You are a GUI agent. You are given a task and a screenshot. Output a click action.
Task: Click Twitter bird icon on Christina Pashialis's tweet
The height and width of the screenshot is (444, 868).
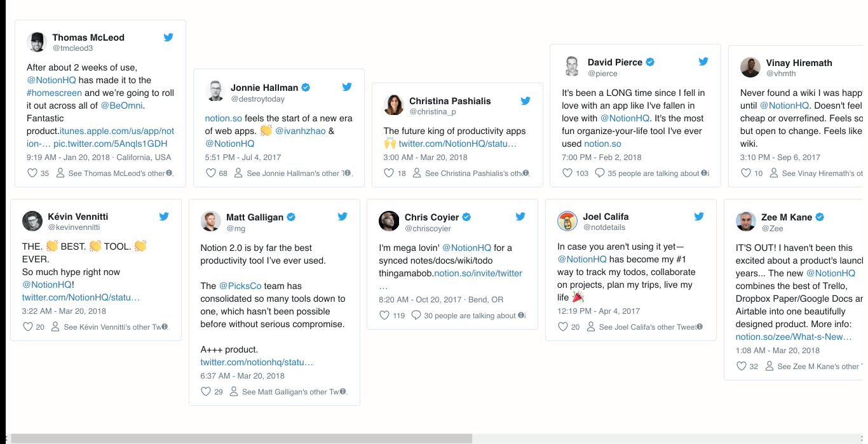[x=526, y=100]
